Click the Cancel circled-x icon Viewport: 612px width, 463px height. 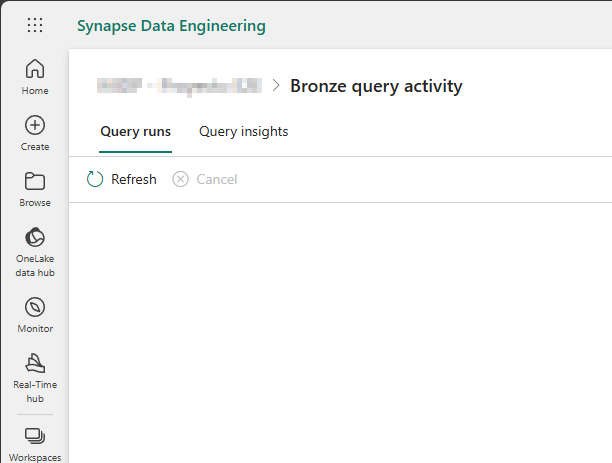coord(180,179)
